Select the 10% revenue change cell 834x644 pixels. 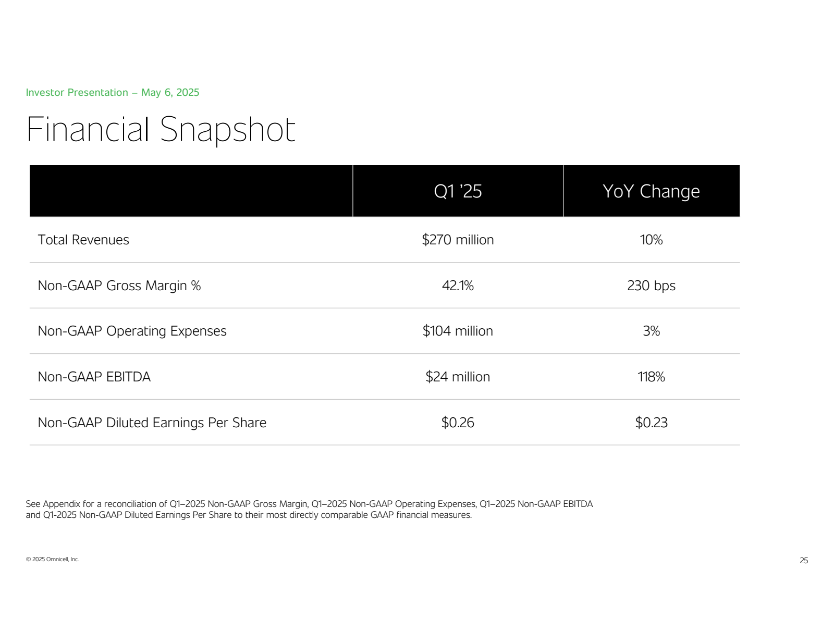651,240
